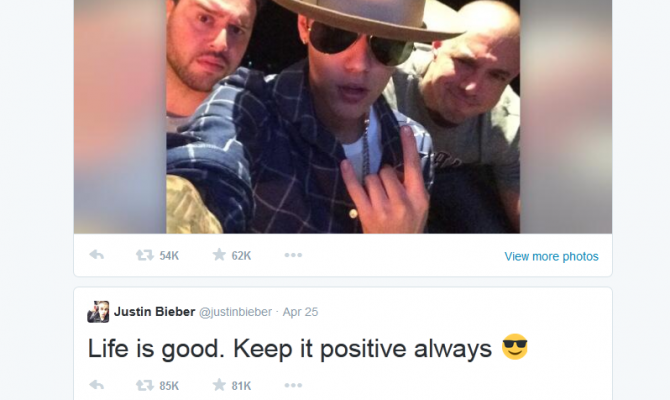Favorite the photo tweet with the star
This screenshot has width=670, height=400.
(x=219, y=255)
